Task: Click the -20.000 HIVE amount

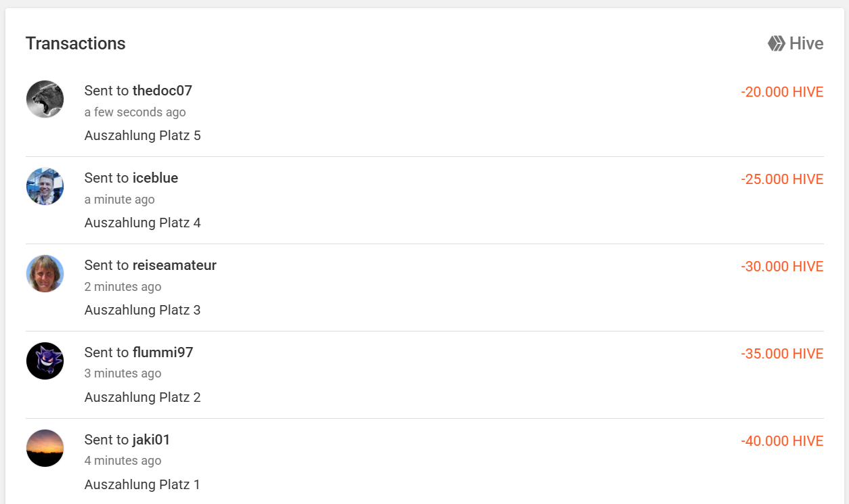Action: pos(782,92)
